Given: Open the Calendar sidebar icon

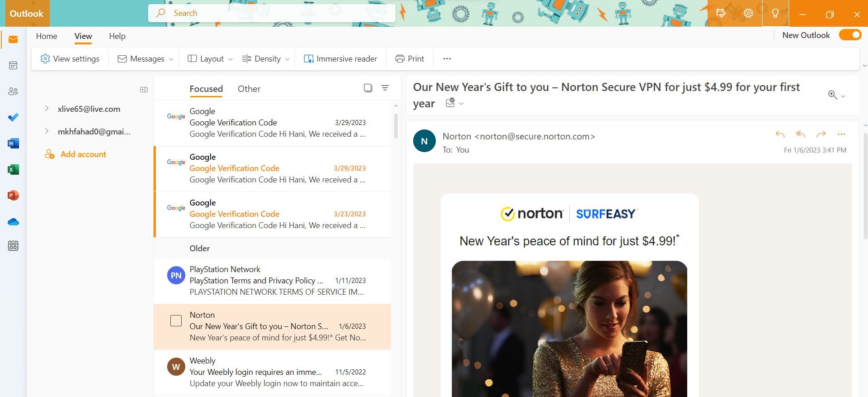Looking at the screenshot, I should [x=13, y=66].
